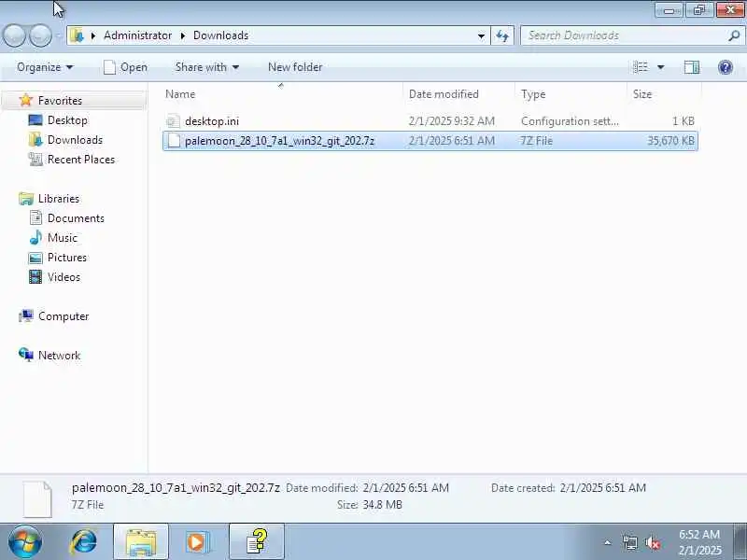Open Downloads in Favorites sidebar
The width and height of the screenshot is (747, 560).
point(75,140)
